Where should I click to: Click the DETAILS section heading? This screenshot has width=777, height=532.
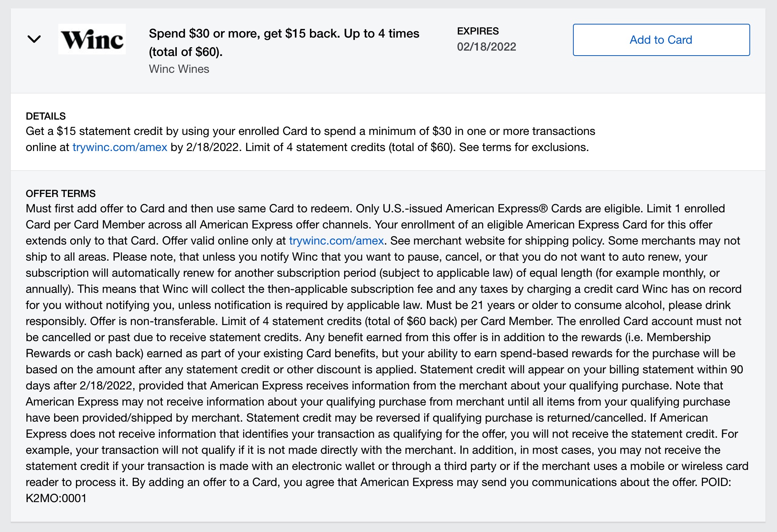point(46,116)
